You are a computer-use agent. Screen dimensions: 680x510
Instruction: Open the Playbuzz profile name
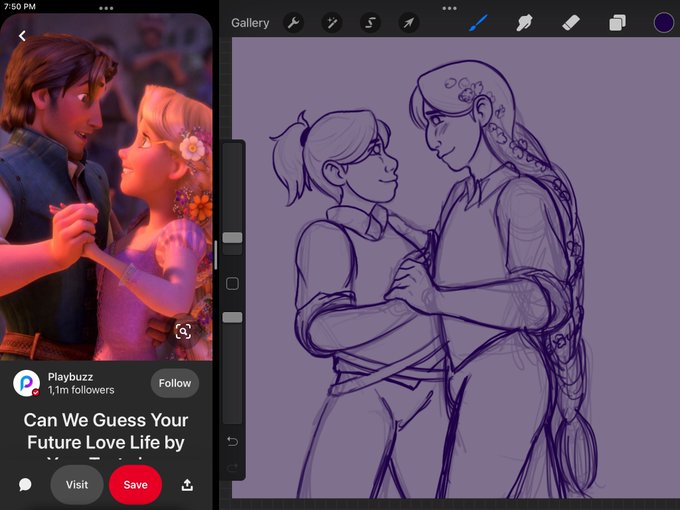(x=70, y=377)
